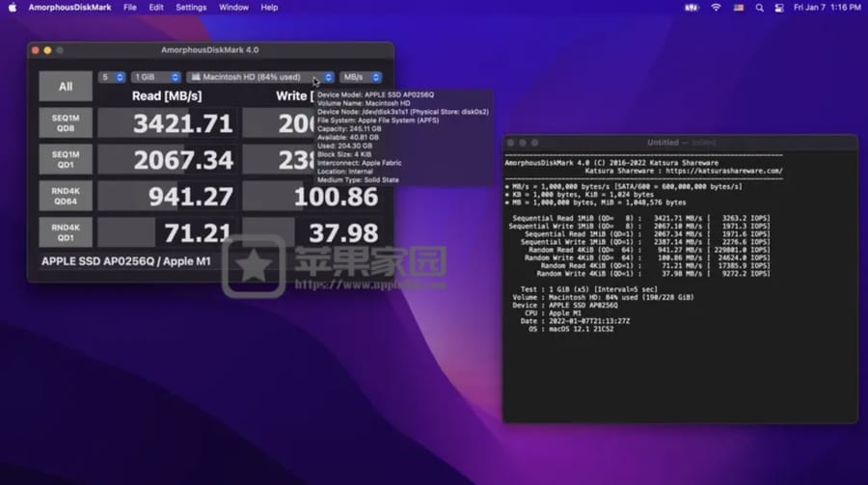
Task: Open the Help menu
Action: (x=269, y=7)
